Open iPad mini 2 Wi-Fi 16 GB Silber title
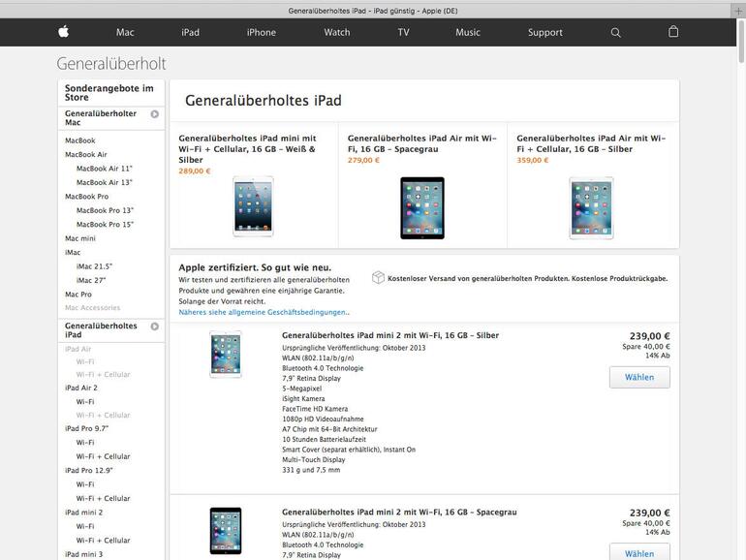 (x=390, y=335)
